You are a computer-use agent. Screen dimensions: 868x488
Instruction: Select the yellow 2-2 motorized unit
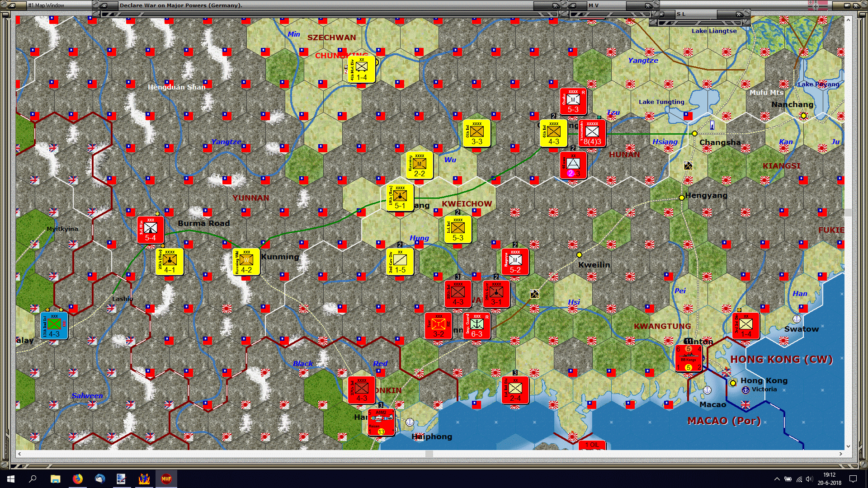point(419,165)
